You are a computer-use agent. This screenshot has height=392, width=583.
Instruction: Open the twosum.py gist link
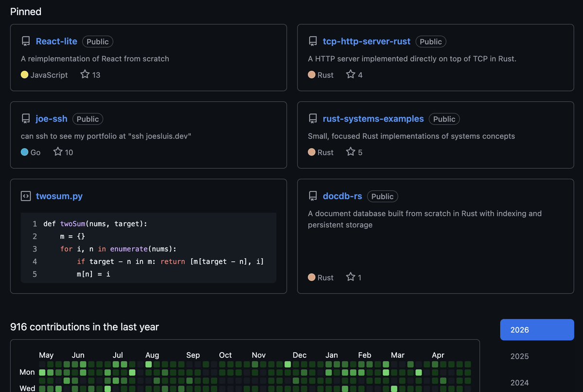coord(59,196)
